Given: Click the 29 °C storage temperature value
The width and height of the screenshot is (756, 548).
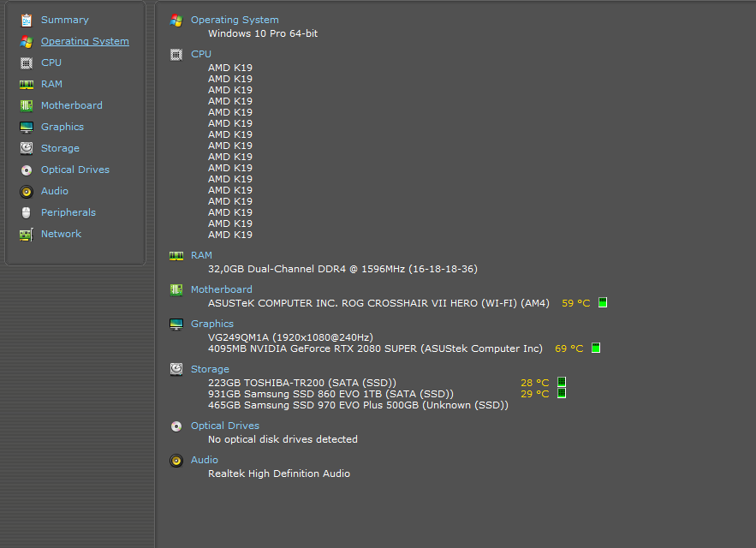Looking at the screenshot, I should click(535, 394).
